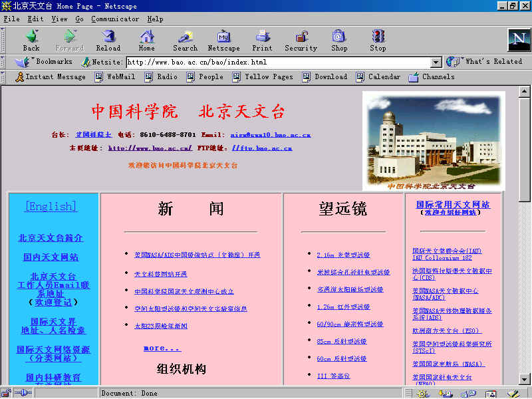This screenshot has height=399, width=532.
Task: Open the File menu
Action: coord(12,19)
